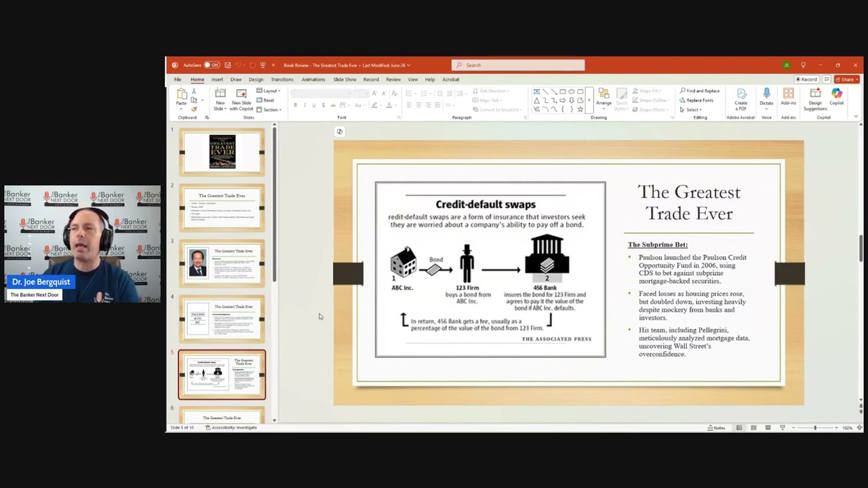868x488 pixels.
Task: Select slide 3 thumbnail with portrait photo
Action: [x=222, y=263]
